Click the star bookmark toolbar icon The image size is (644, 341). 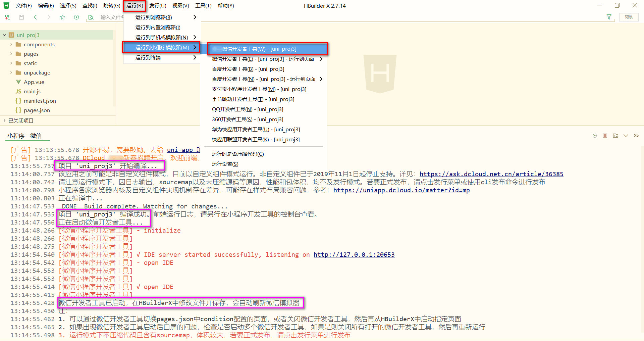tap(63, 17)
